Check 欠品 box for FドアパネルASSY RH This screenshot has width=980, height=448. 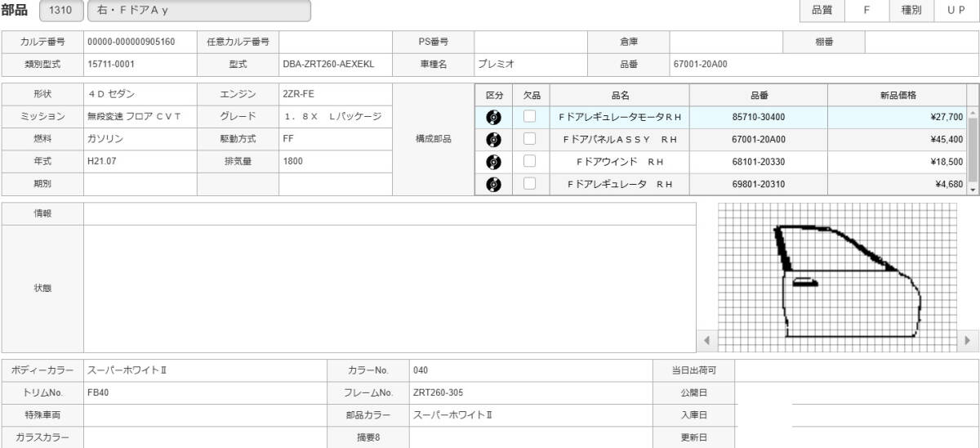(x=530, y=139)
